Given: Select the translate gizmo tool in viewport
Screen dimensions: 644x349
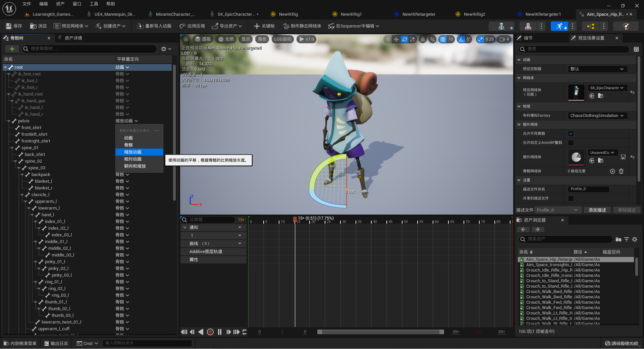Looking at the screenshot, I should point(396,39).
